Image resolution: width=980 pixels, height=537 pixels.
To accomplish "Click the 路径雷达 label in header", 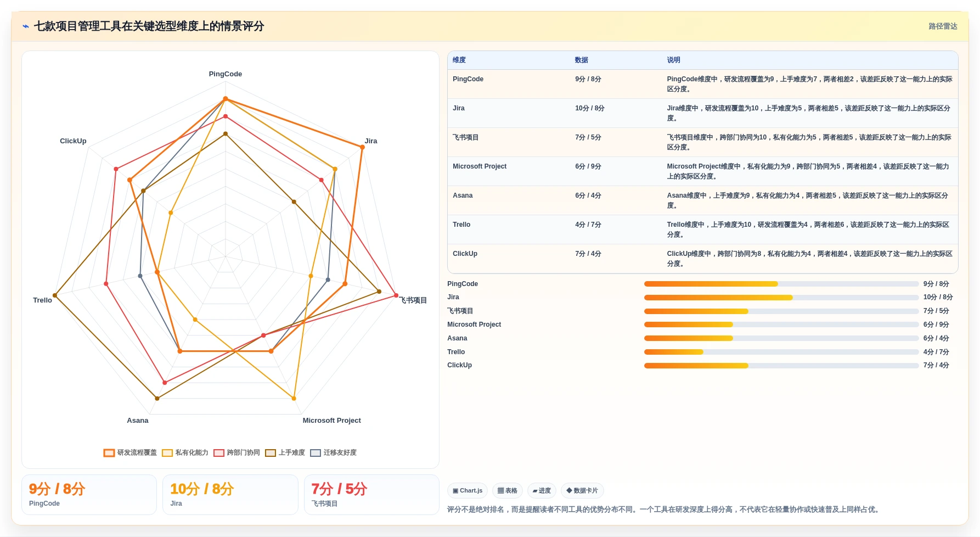I will click(943, 26).
